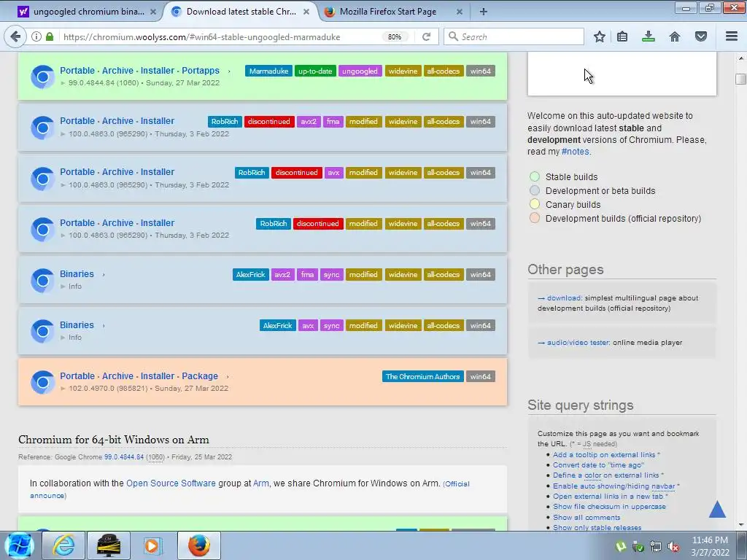Open the Open Source Software link

pyautogui.click(x=171, y=483)
